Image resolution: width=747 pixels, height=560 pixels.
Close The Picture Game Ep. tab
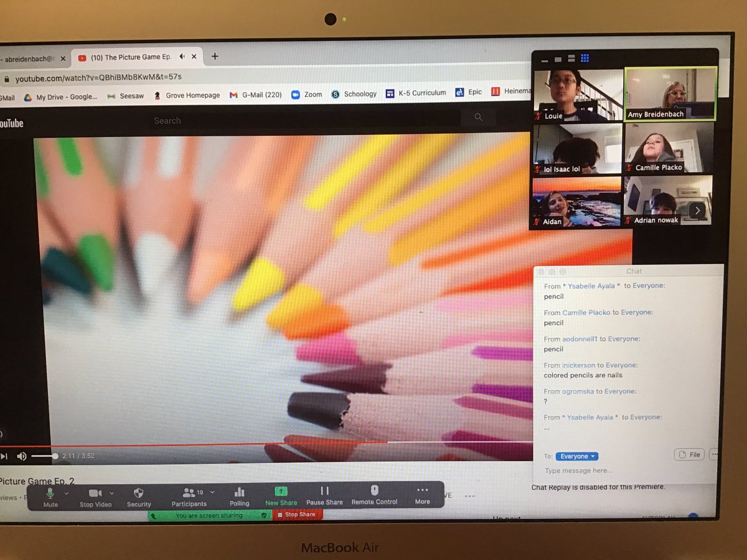(194, 57)
